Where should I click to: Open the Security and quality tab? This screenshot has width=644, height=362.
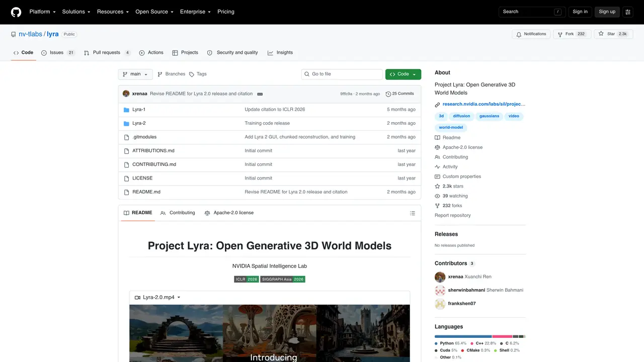[232, 53]
